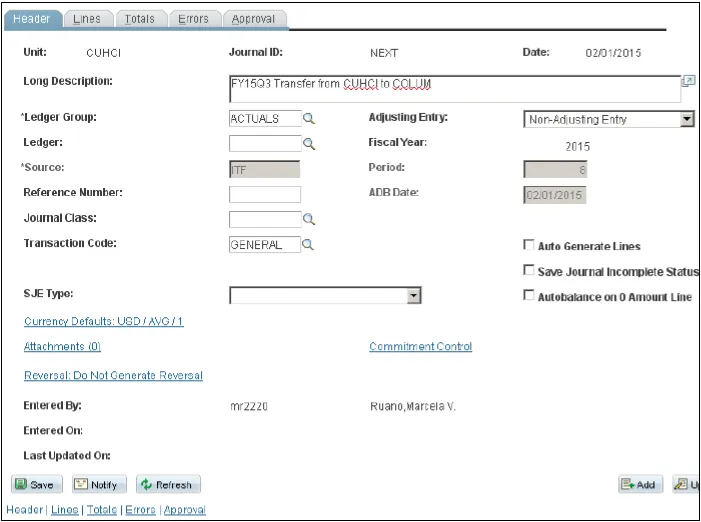Click the Notify button

coord(99,484)
